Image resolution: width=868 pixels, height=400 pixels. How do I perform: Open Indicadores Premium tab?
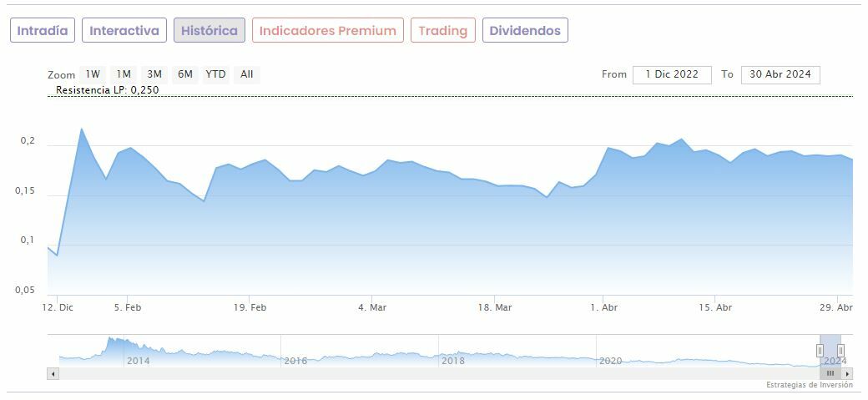328,31
